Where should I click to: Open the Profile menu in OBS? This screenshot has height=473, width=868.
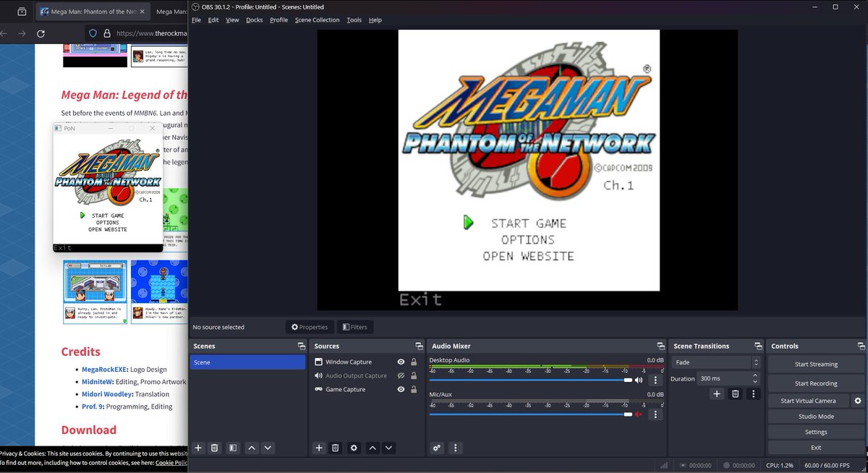coord(279,20)
